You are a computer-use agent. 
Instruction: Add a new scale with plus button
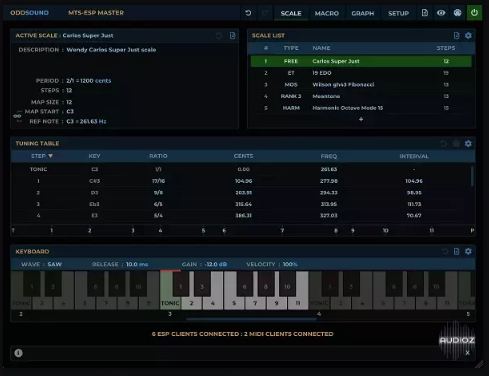click(361, 119)
